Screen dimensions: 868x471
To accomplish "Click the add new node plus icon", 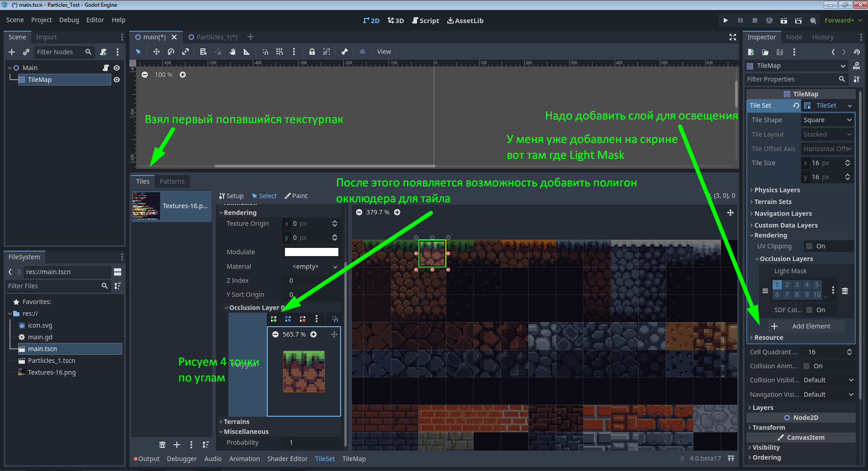I will [12, 52].
